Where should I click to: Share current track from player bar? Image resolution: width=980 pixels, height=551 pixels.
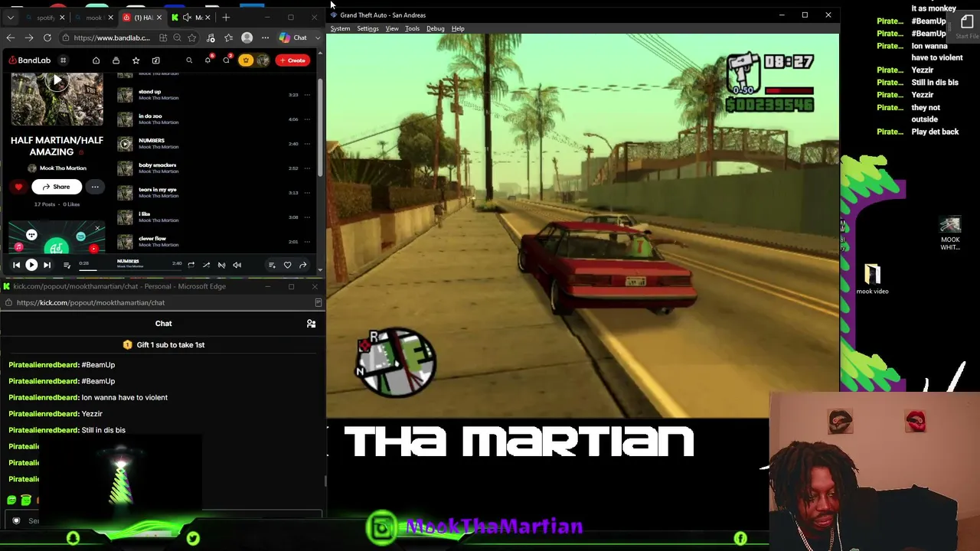coord(302,266)
